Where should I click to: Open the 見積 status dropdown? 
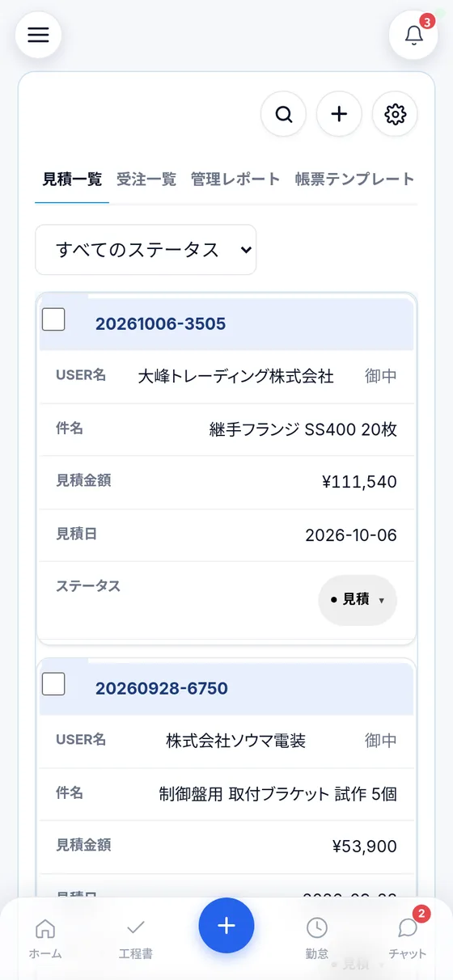pos(358,600)
